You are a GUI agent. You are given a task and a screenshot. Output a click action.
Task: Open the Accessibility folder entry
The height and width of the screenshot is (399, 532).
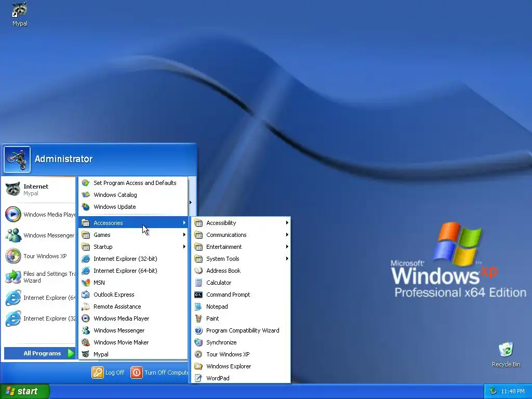point(241,223)
